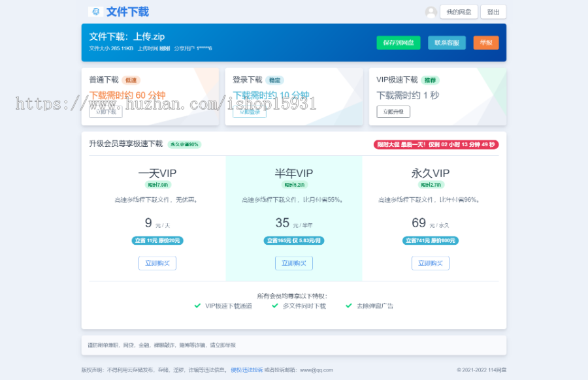The width and height of the screenshot is (588, 380).
Task: Click the 登出 logout button
Action: coord(493,12)
